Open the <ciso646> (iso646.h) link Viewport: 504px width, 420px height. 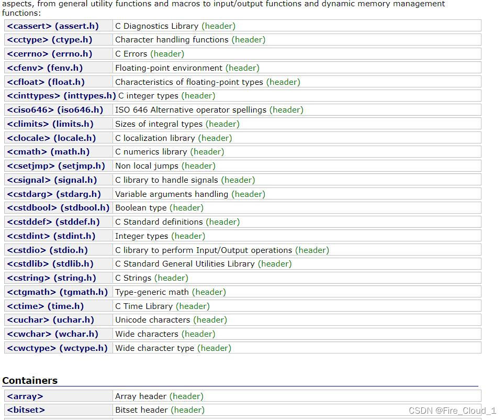pos(55,109)
